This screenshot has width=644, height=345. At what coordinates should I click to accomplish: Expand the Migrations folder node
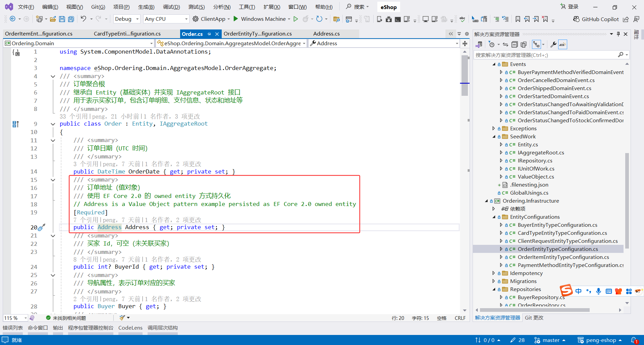click(x=494, y=281)
